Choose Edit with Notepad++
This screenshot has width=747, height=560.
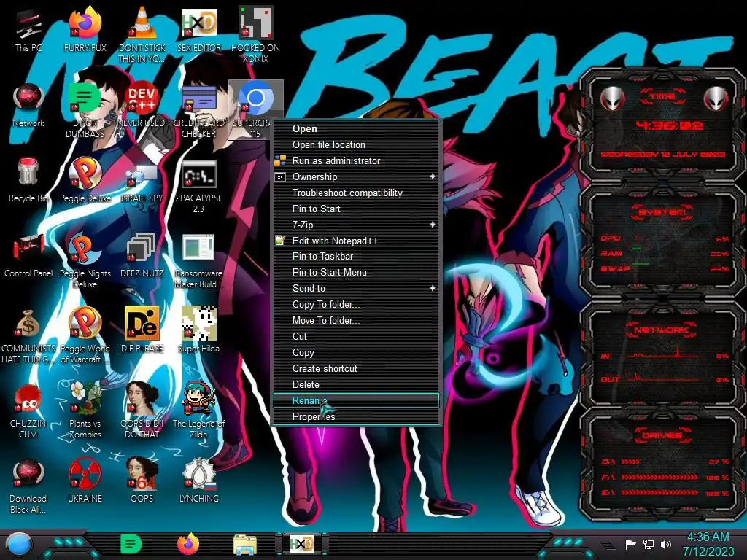[x=356, y=241]
